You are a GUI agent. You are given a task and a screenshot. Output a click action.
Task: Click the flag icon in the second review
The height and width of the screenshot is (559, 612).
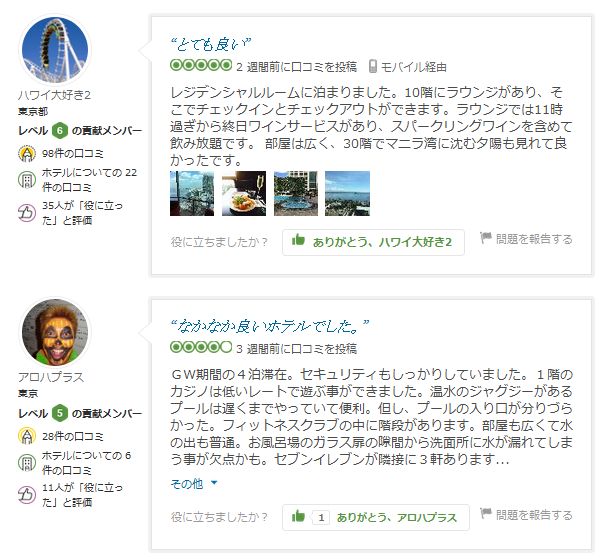tap(486, 513)
